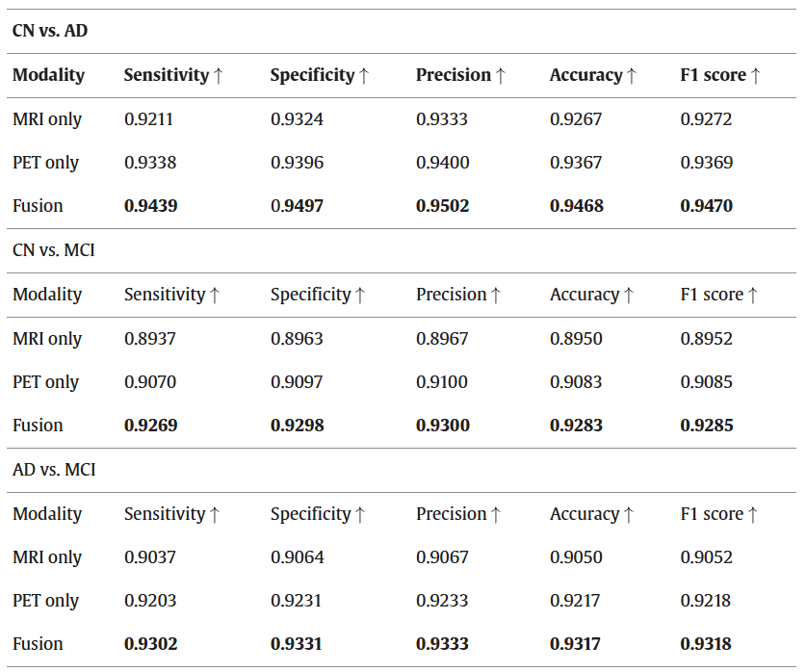Click the MRI sensitivity value 0.8937
Screen dimensions: 806x672
[150, 339]
